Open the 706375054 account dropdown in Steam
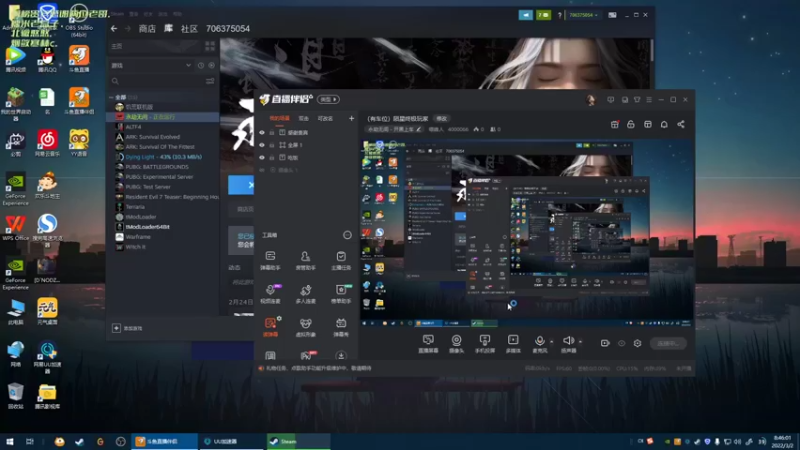Screen dimensions: 800x450 click(583, 15)
